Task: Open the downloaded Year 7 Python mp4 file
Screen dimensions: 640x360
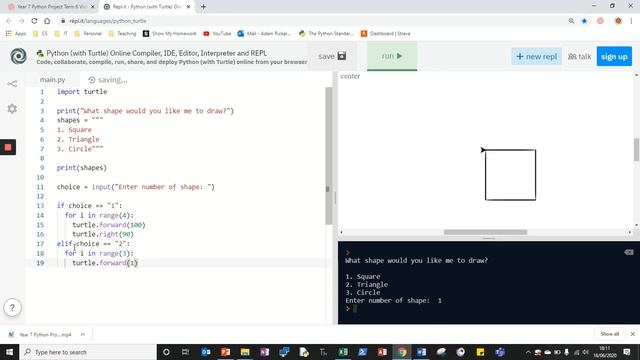Action: point(40,335)
